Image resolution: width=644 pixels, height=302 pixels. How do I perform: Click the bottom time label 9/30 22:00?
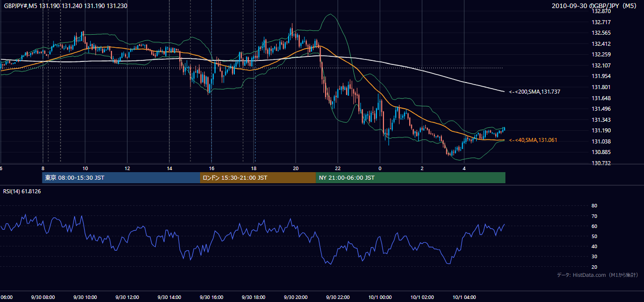(338, 297)
